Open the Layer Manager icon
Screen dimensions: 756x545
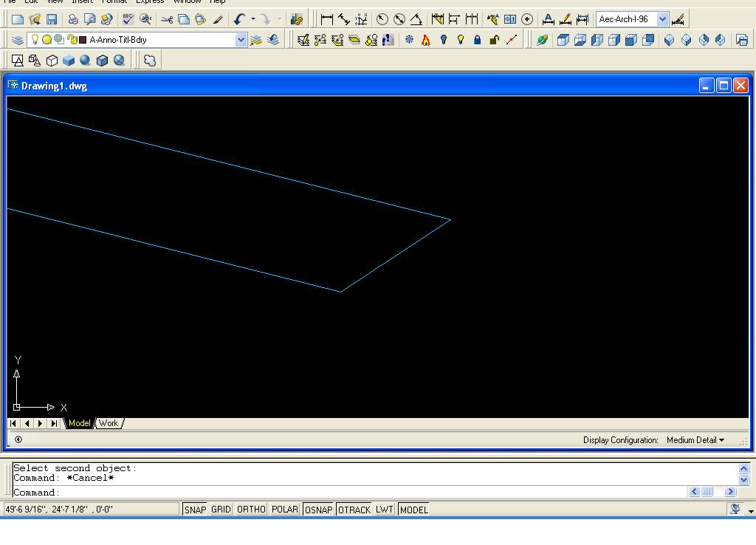point(18,40)
